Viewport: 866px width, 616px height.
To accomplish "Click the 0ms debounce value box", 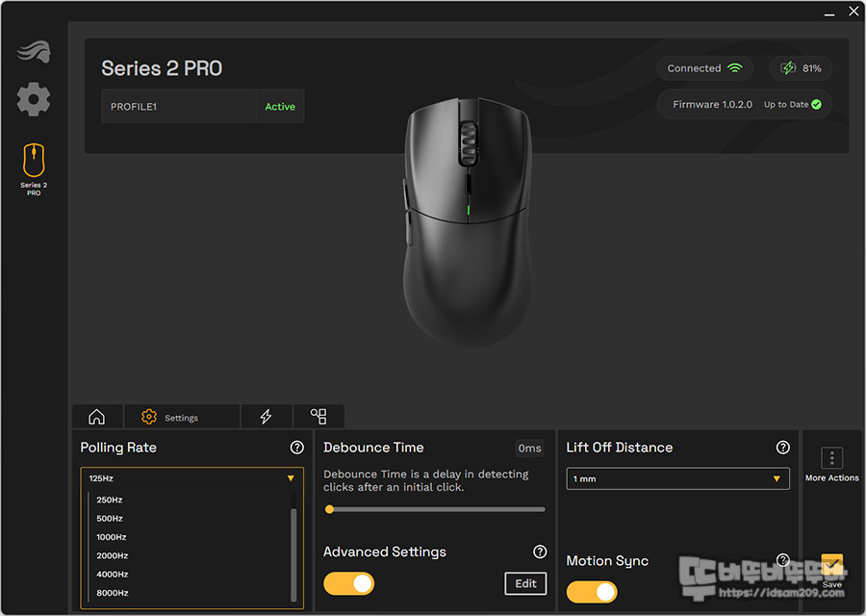I will 529,449.
